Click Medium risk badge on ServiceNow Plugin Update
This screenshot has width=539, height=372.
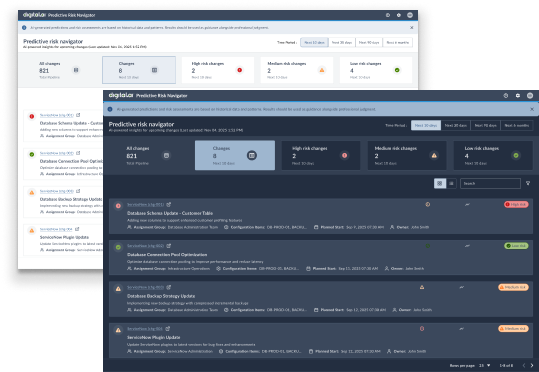(513, 329)
